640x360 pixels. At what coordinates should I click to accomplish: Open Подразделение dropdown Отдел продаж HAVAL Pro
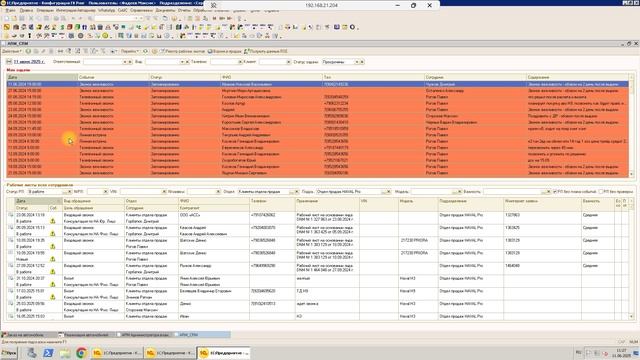coord(384,191)
